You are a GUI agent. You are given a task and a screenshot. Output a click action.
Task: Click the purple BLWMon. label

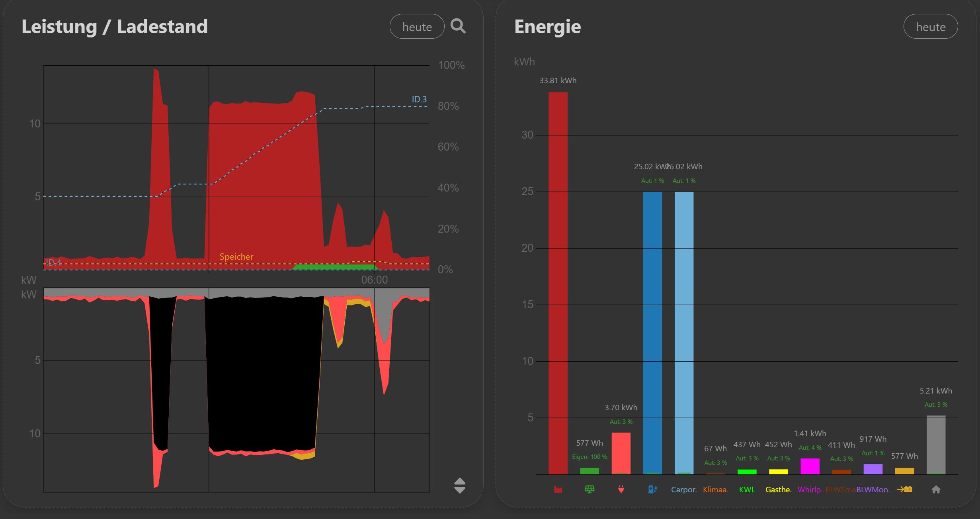point(873,490)
